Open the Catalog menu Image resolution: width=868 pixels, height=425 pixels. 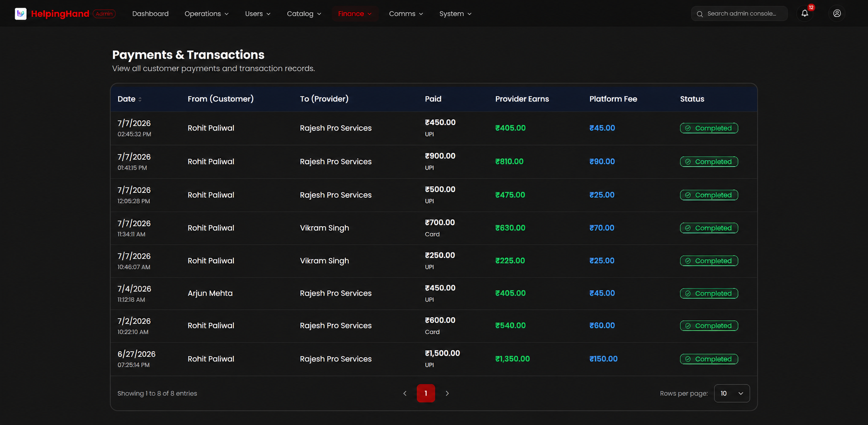tap(304, 14)
